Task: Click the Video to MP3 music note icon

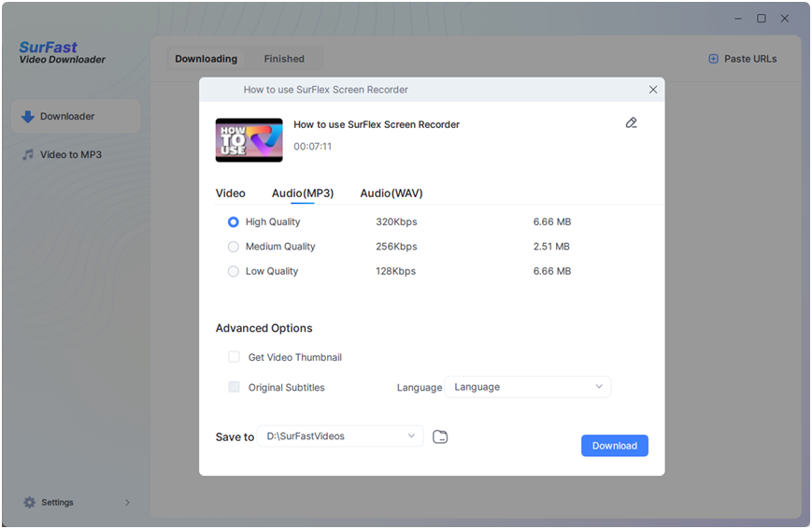Action: click(x=28, y=154)
